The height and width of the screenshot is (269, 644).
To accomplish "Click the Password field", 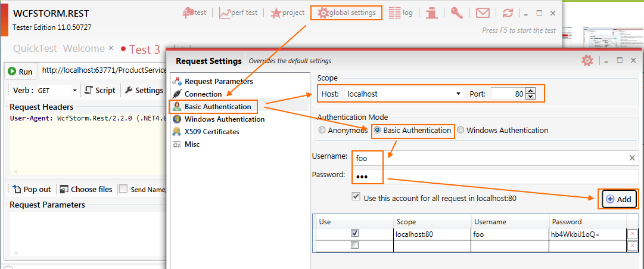I will 496,177.
